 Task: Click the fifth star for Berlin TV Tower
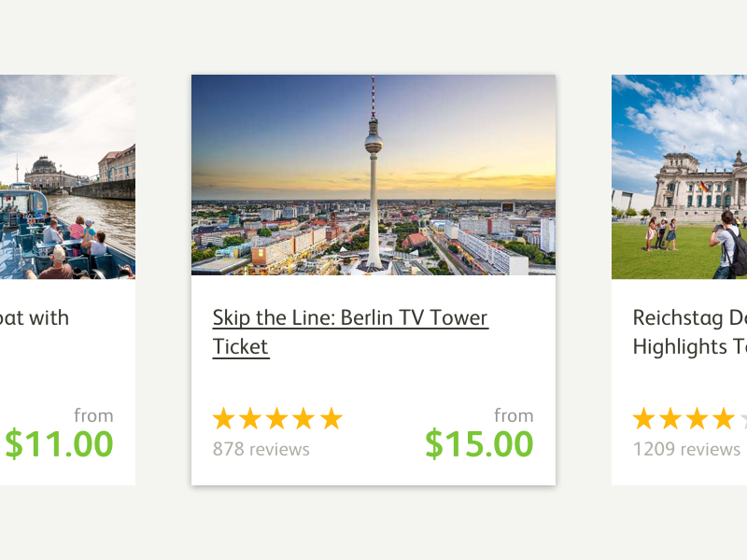pos(330,418)
